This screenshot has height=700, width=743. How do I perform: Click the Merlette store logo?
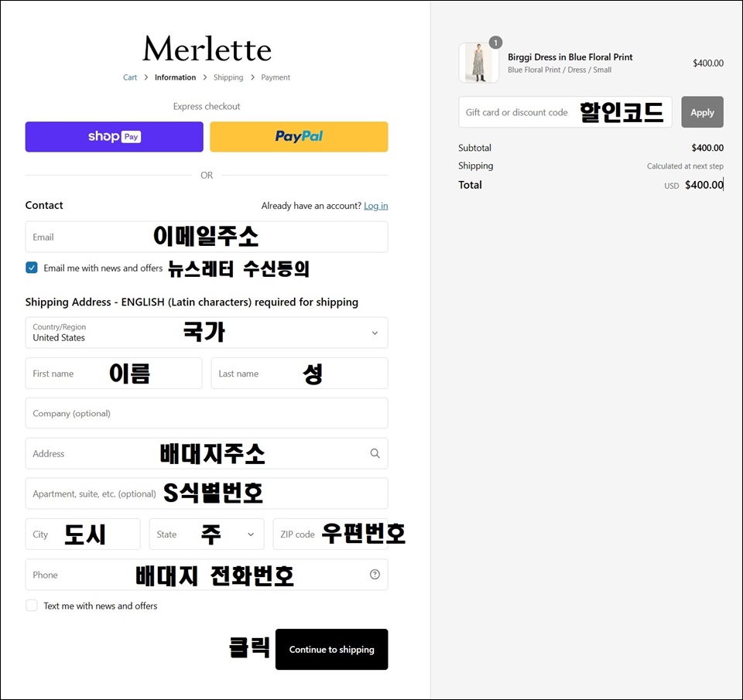[207, 49]
